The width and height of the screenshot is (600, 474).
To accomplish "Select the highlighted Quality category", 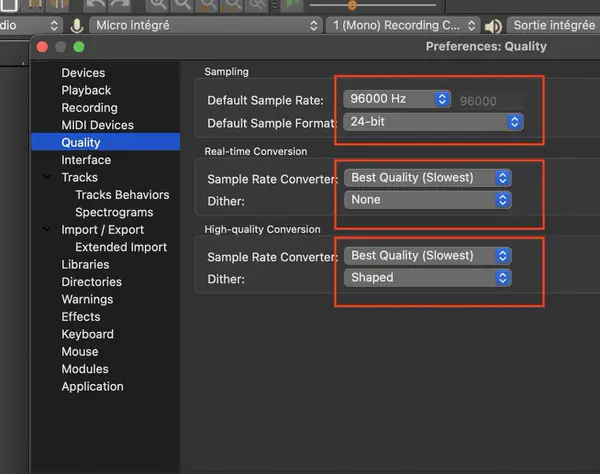I will (x=106, y=142).
